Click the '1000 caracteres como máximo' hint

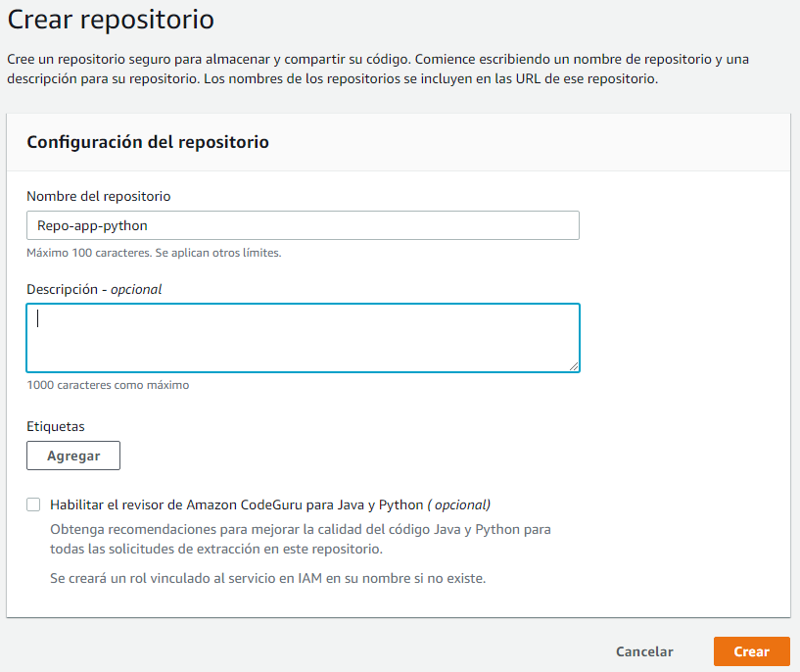coord(108,385)
